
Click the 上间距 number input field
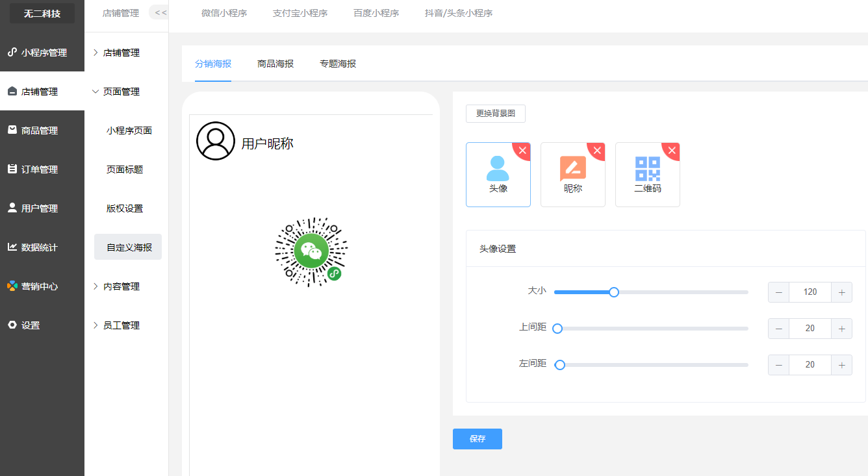tap(810, 329)
